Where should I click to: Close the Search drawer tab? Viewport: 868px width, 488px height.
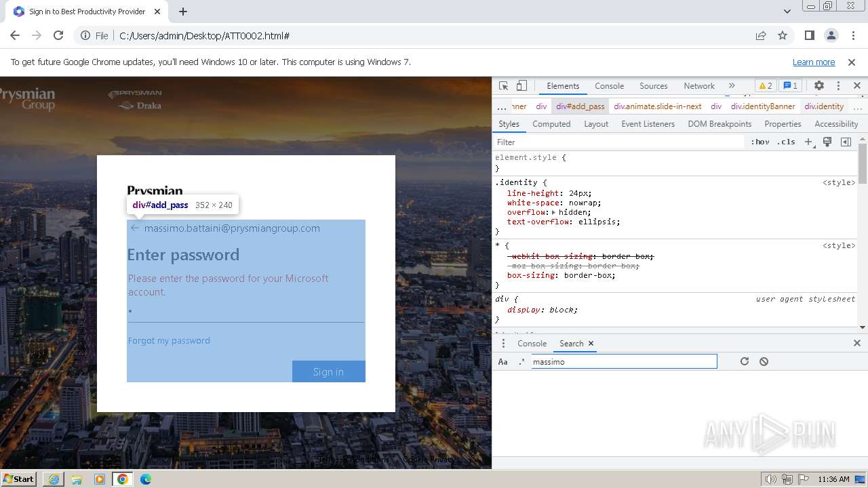tap(591, 344)
